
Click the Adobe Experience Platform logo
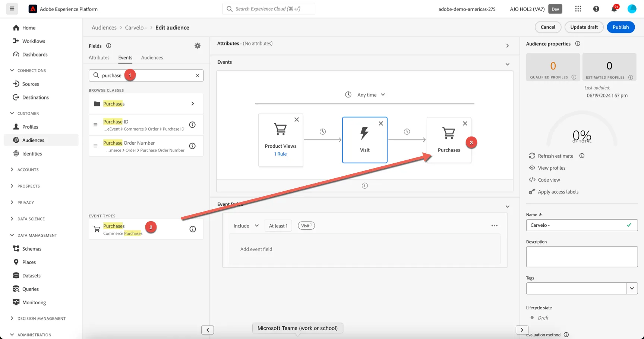click(33, 9)
